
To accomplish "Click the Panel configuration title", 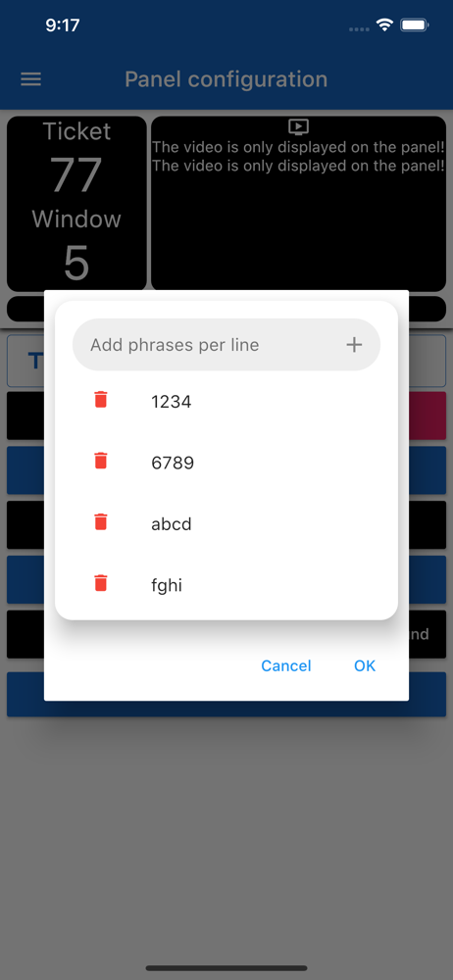I will 226,79.
